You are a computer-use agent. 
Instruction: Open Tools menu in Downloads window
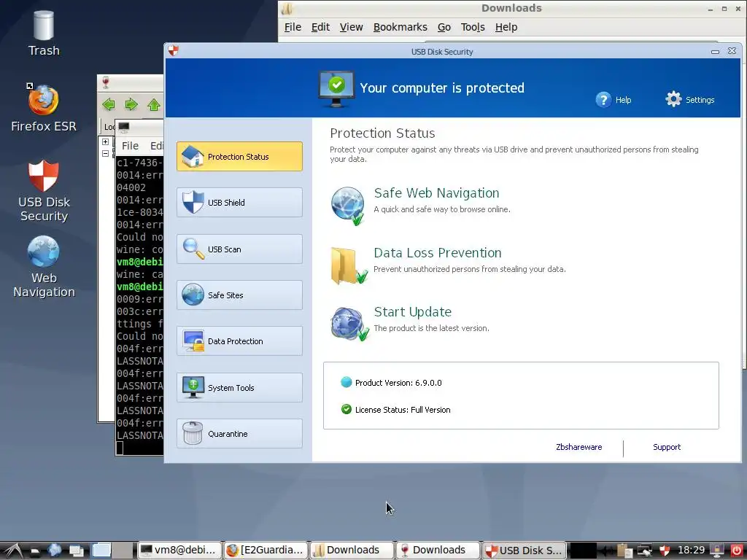pos(473,27)
